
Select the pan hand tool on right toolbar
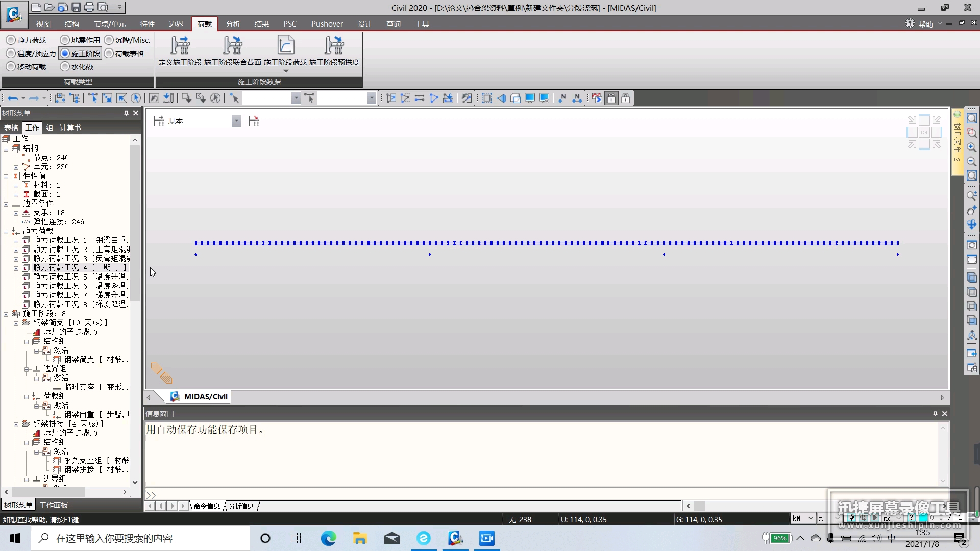click(972, 210)
